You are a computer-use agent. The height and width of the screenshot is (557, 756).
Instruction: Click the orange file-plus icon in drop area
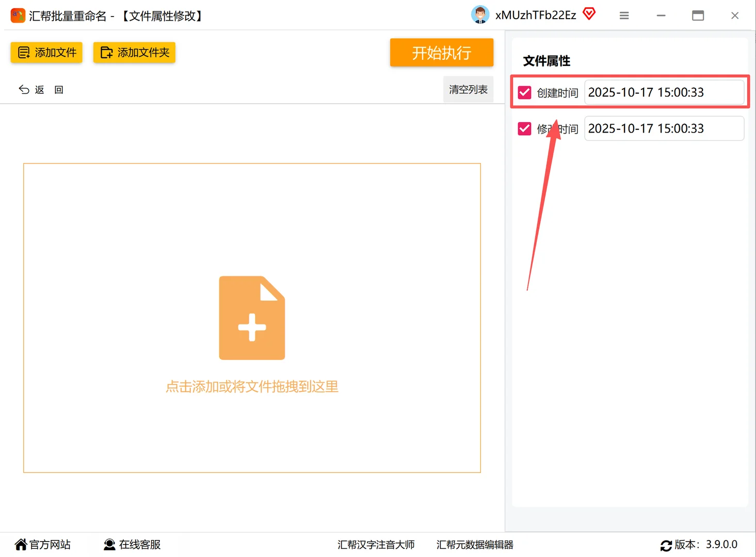tap(252, 318)
